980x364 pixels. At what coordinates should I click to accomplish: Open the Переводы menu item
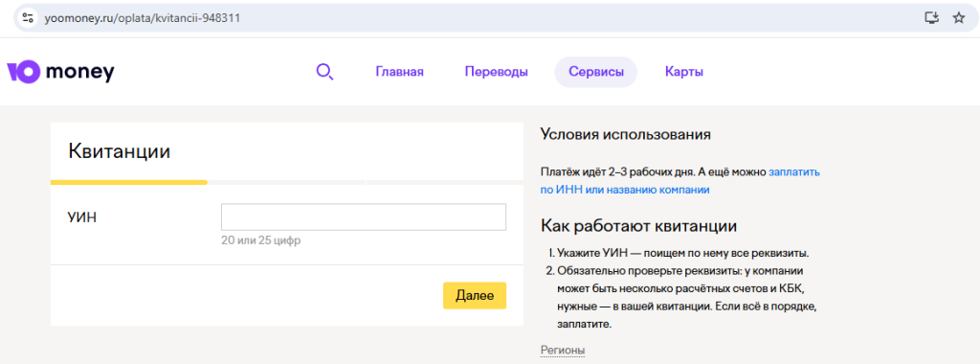click(497, 72)
